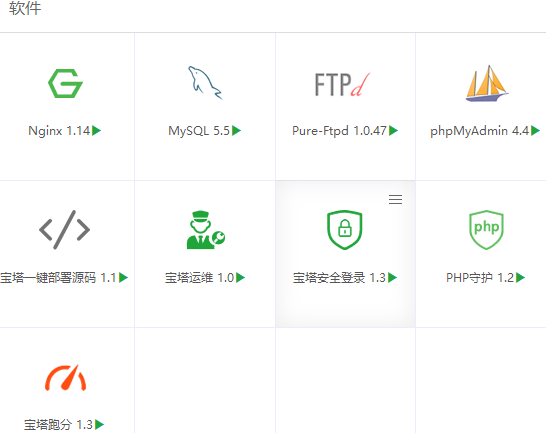Click the green arrow next to Nginx 1.14
546x433 pixels.
pyautogui.click(x=96, y=131)
